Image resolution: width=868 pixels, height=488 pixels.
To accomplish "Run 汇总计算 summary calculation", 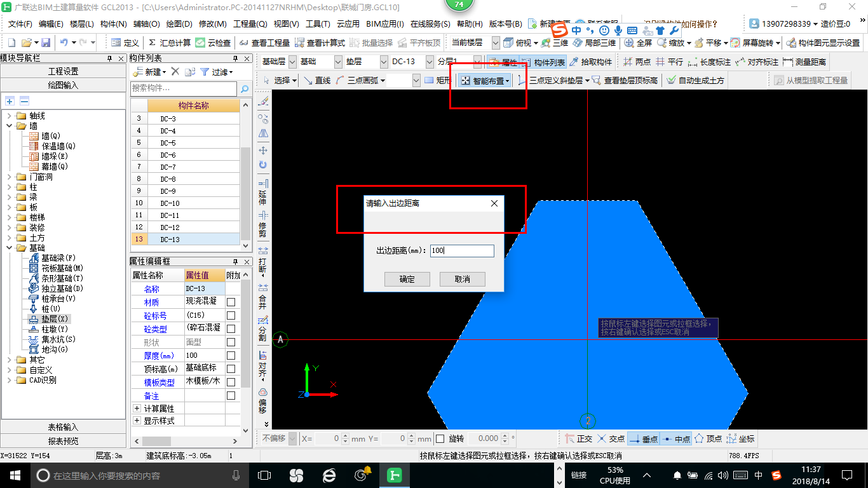I will pos(169,43).
